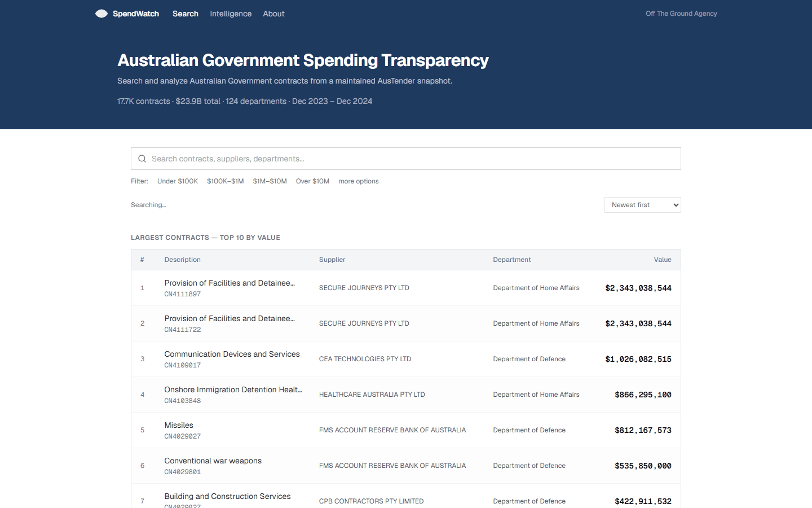The image size is (812, 508).
Task: Click the 17.7K contracts stats line
Action: 245,101
